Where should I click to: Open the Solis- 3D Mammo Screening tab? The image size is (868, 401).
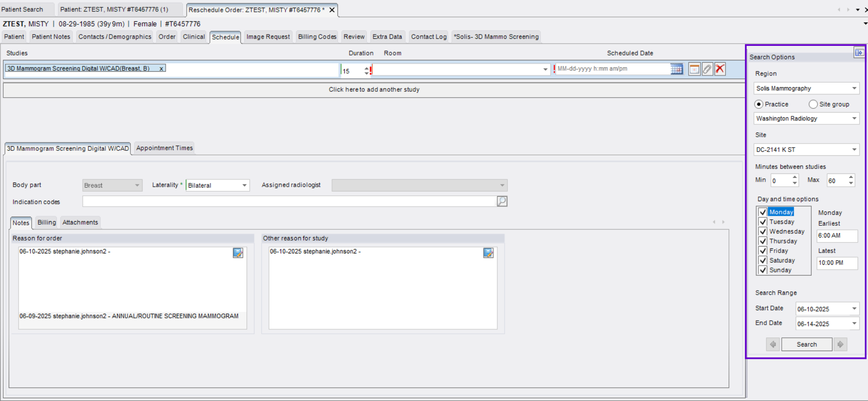(x=496, y=37)
